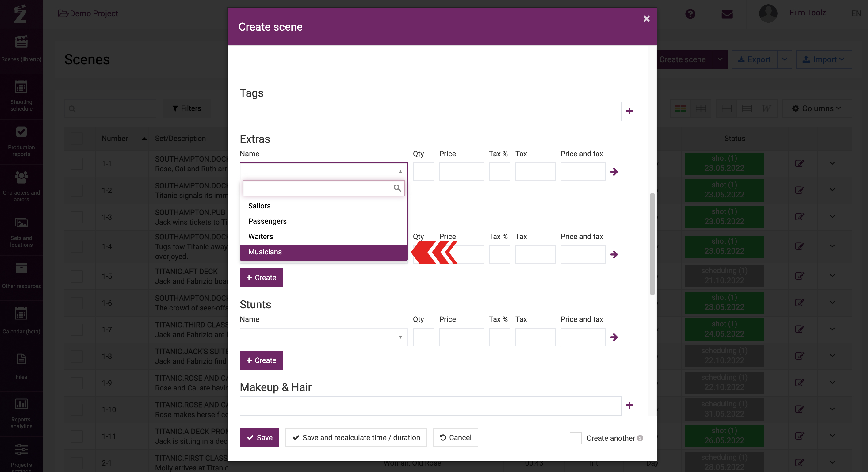Select checkbox for scene 1-3

(76, 217)
